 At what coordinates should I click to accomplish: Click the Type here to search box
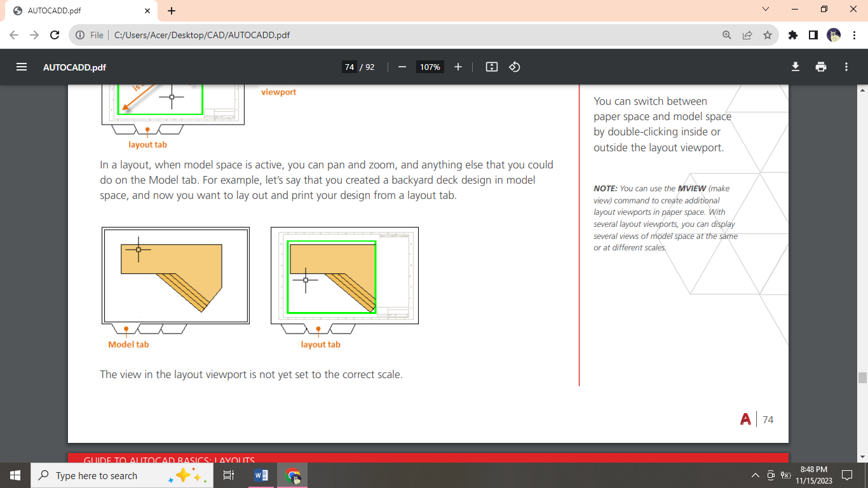[x=122, y=475]
